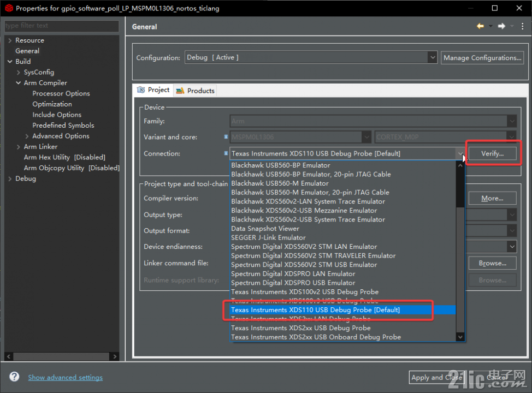
Task: Choose Data Snapshot Viewer connection
Action: coord(342,229)
